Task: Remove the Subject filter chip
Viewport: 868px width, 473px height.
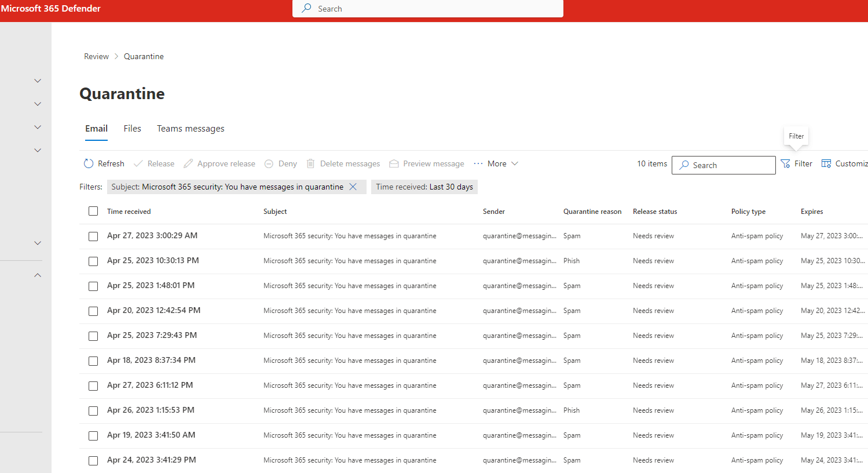Action: click(353, 187)
